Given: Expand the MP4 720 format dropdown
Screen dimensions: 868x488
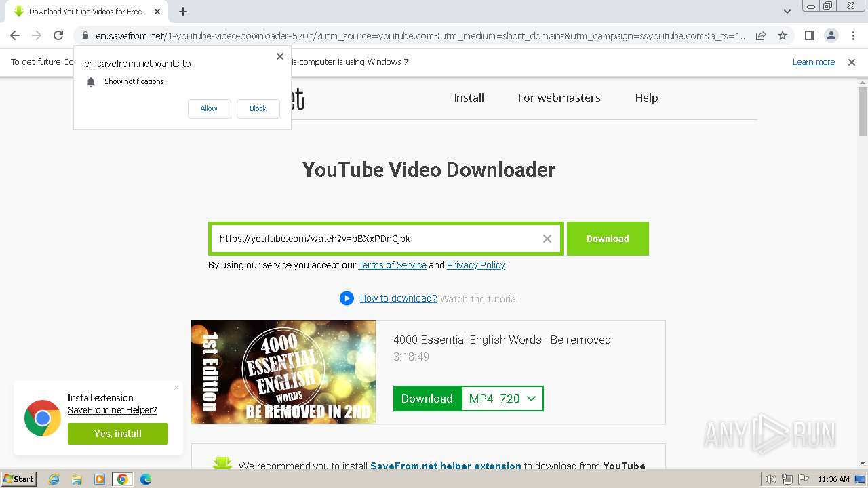Looking at the screenshot, I should tap(502, 399).
